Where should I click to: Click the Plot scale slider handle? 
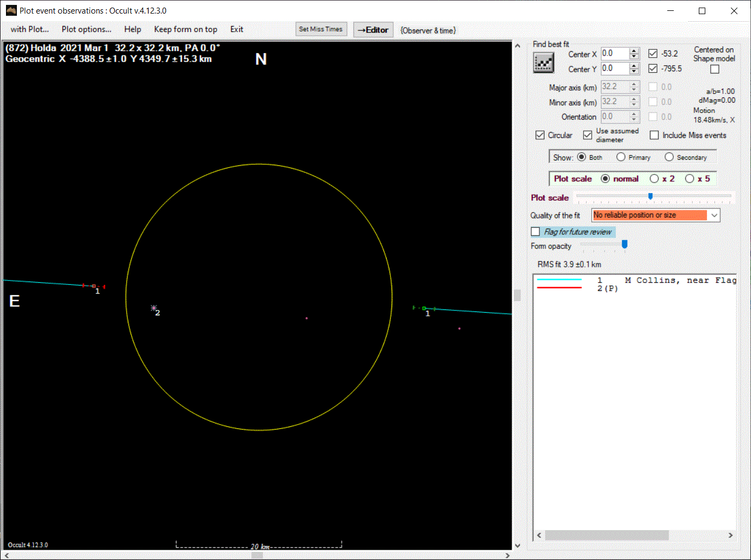pos(650,196)
